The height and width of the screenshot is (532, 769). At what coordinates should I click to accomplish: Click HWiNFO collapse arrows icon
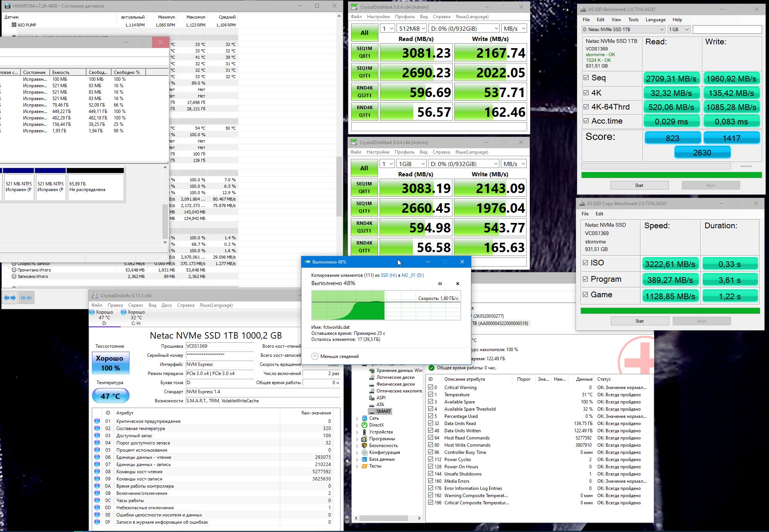(x=26, y=298)
